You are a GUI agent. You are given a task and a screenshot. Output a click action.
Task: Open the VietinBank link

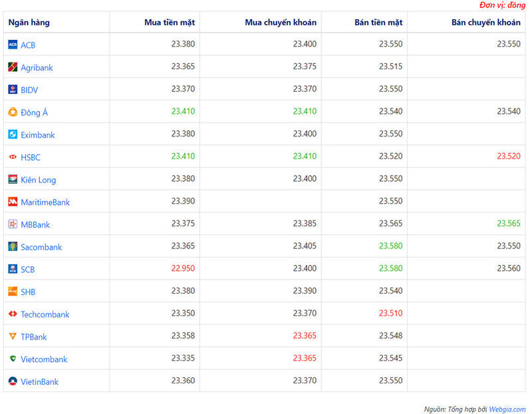pos(39,382)
